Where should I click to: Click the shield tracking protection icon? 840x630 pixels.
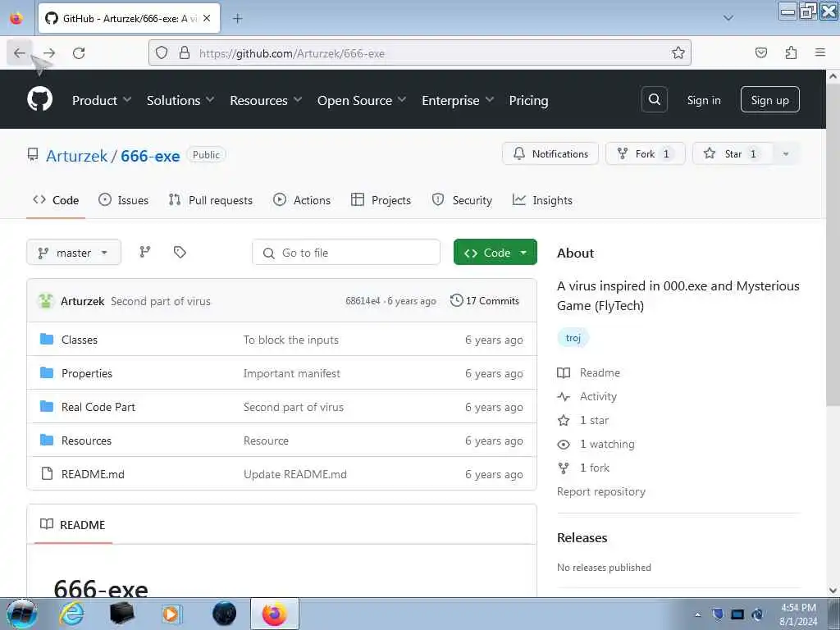[162, 53]
